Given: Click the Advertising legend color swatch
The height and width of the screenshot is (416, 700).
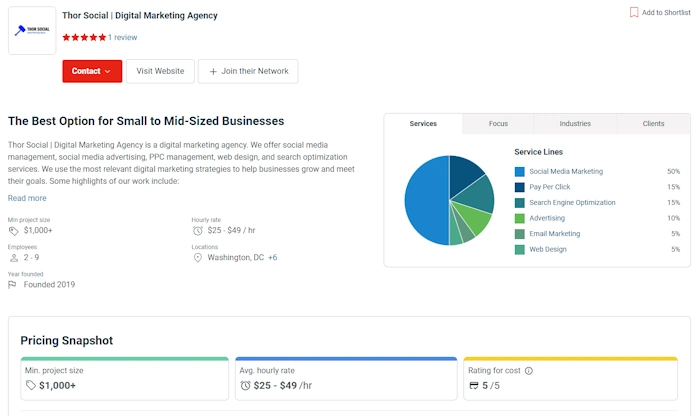Looking at the screenshot, I should click(x=520, y=218).
